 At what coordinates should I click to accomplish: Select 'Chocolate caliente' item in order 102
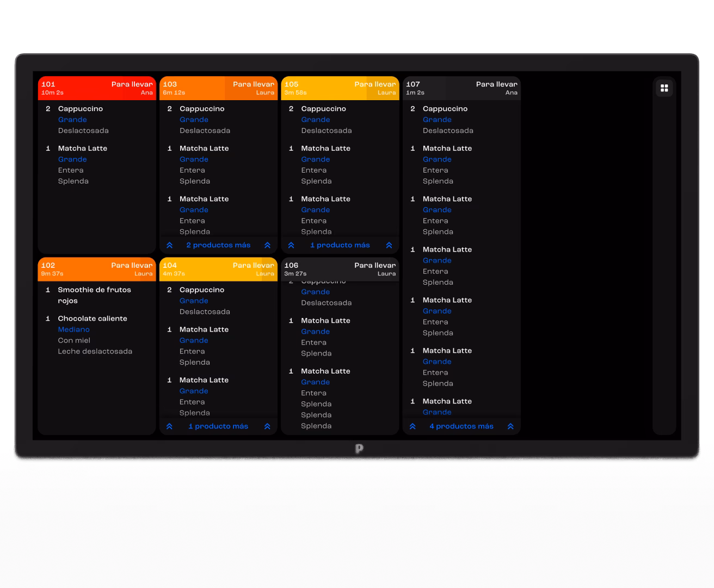click(x=93, y=318)
